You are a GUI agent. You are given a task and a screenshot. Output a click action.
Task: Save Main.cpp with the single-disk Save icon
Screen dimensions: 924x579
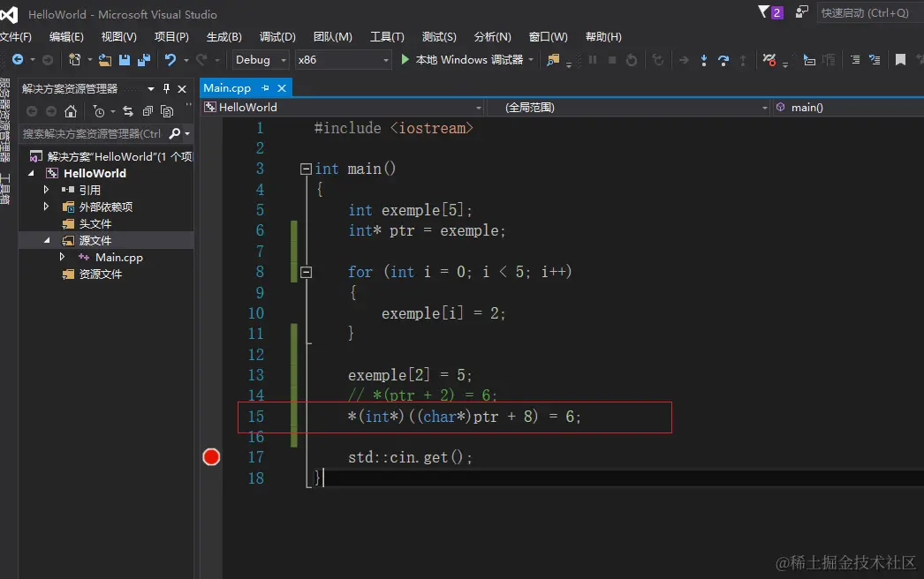125,59
